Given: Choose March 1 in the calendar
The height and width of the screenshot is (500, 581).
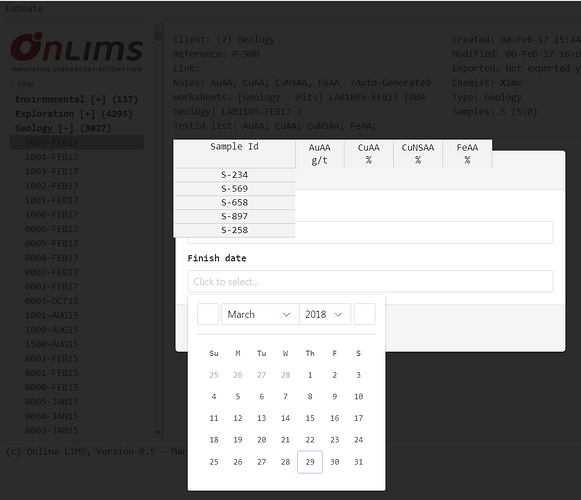Looking at the screenshot, I should (x=310, y=375).
